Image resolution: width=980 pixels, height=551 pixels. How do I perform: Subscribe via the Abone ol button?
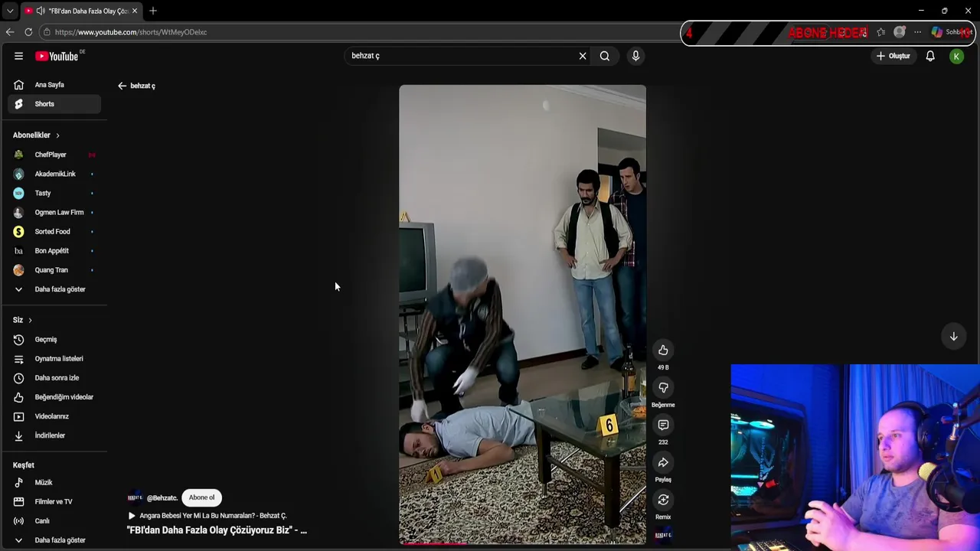(201, 497)
